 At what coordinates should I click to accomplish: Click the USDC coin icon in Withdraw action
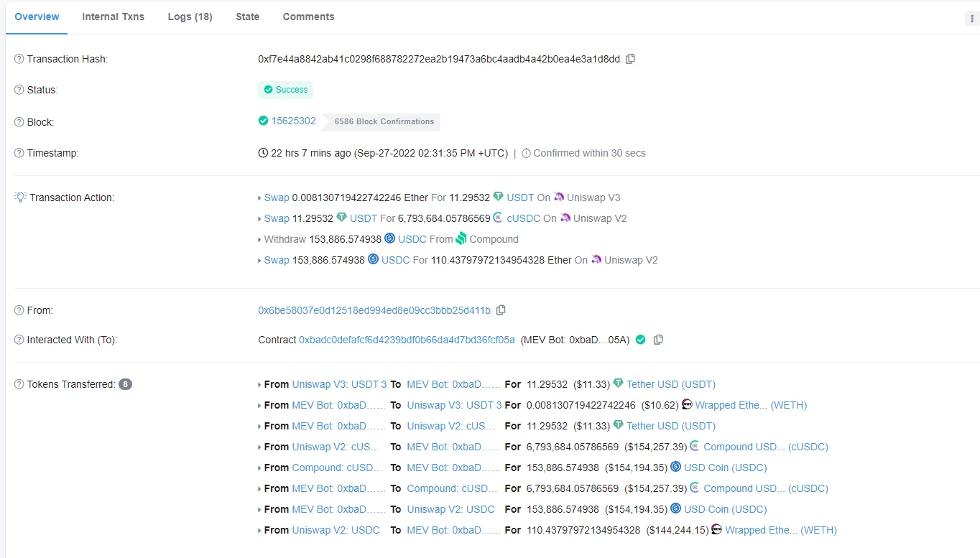coord(390,238)
